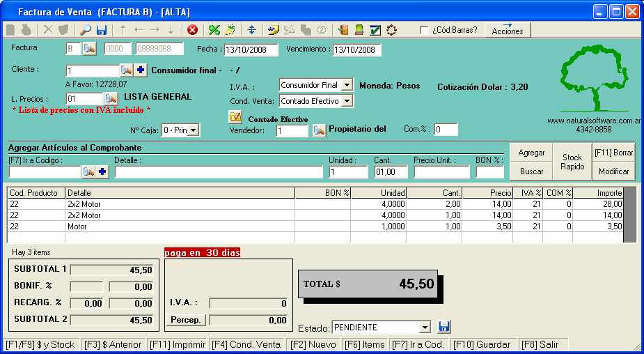Click the blue floppy disk save icon in toolbar
Viewport: 644px width, 354px height.
[x=102, y=29]
